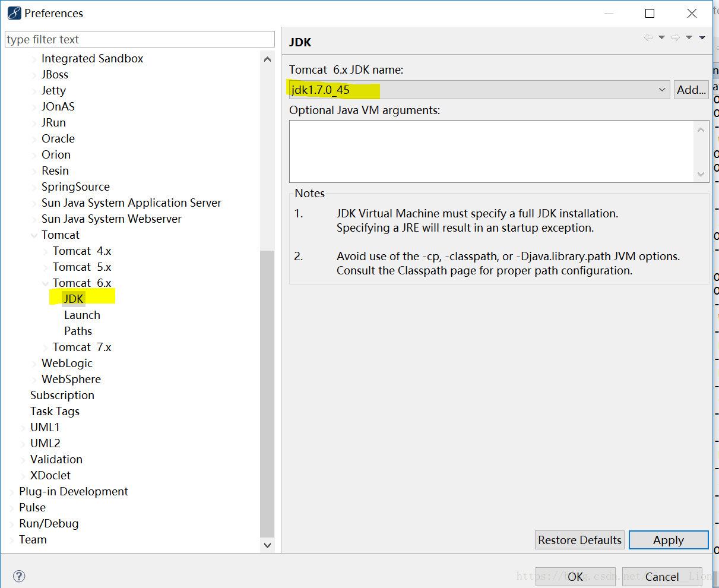Select the Paths item under Tomcat 6.x

pyautogui.click(x=78, y=331)
